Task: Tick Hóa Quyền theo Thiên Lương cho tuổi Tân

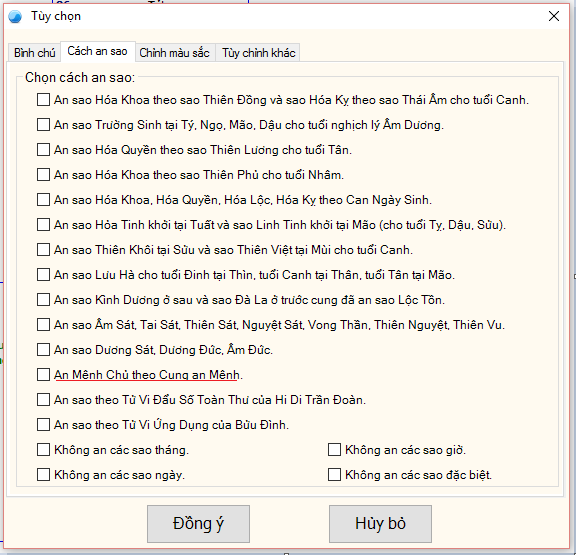Action: pyautogui.click(x=43, y=149)
